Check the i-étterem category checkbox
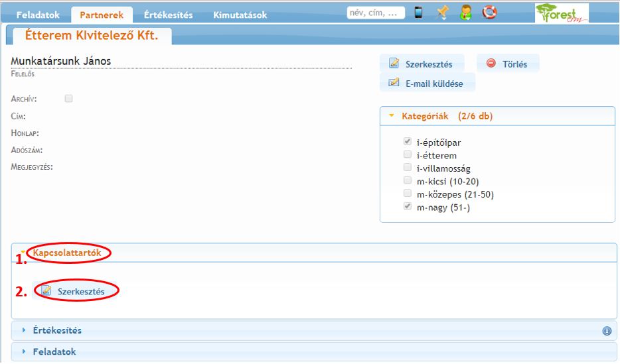This screenshot has width=620, height=364. pyautogui.click(x=408, y=154)
